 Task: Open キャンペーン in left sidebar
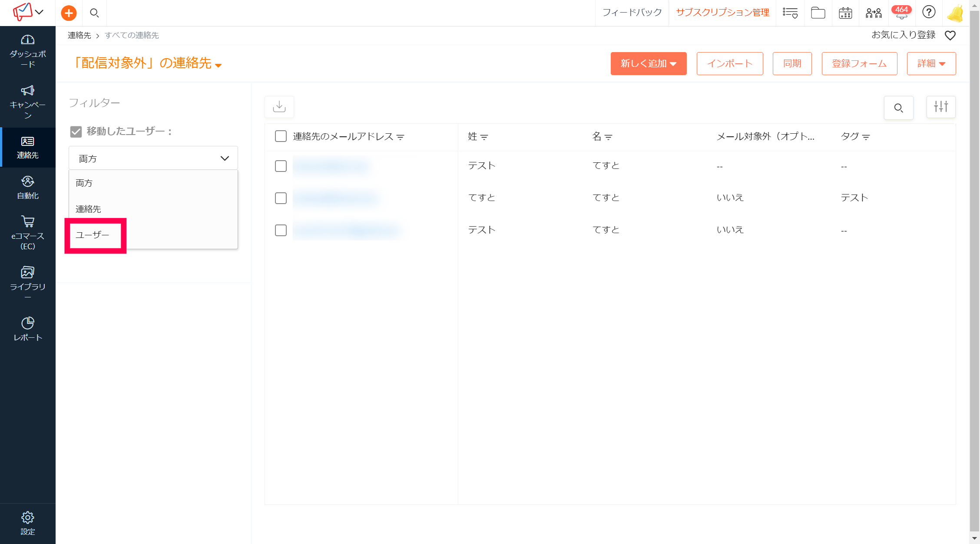click(x=28, y=102)
